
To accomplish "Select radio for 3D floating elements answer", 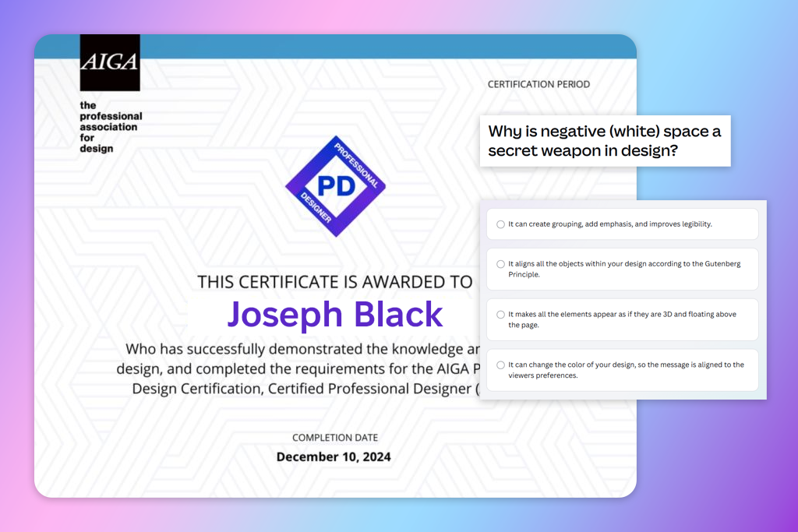I will pyautogui.click(x=501, y=315).
